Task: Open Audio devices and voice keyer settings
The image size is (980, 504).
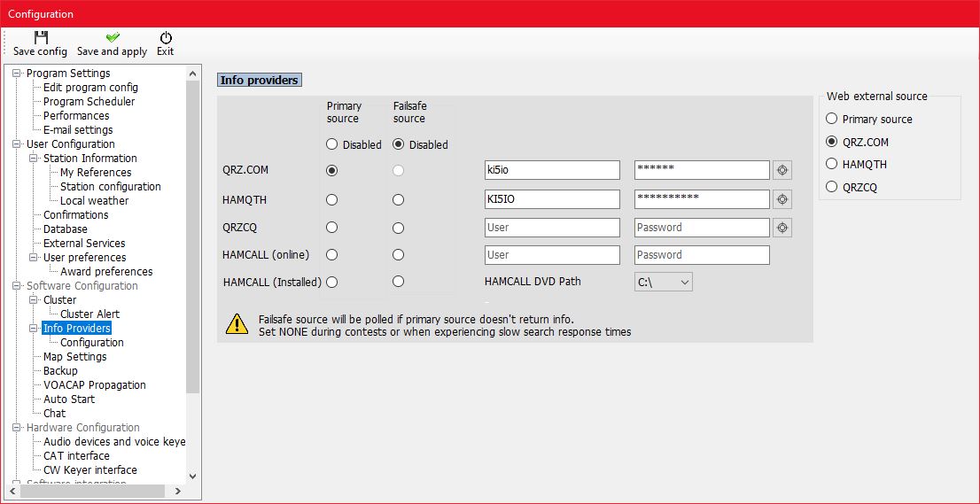Action: point(114,441)
